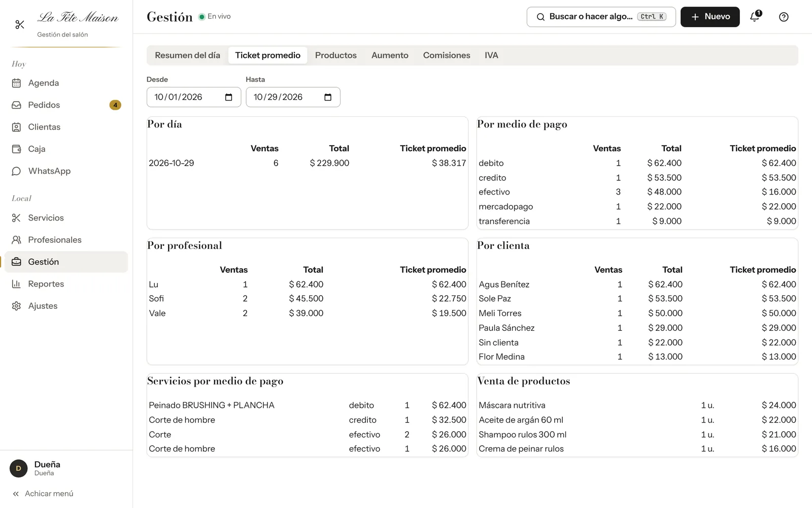Click the Servicios scissors icon
Screen dimensions: 812x508
tap(16, 218)
